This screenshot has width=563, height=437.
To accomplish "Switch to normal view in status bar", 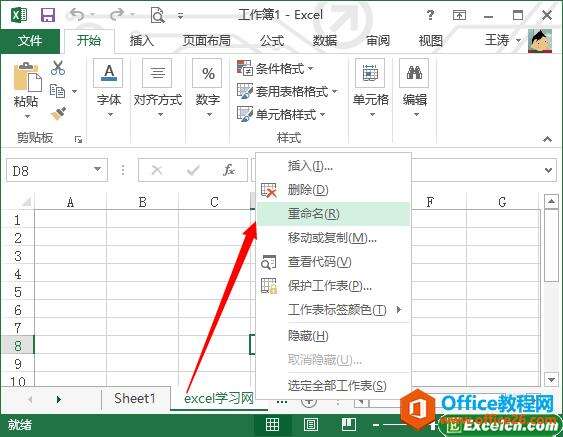I will (x=272, y=425).
